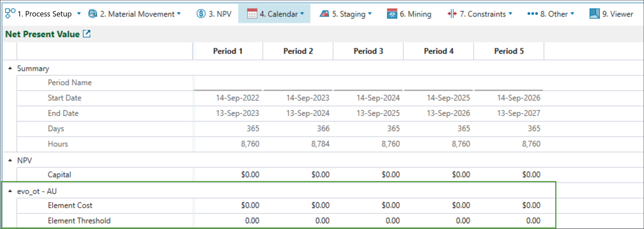Click the Constraints icon

pos(452,14)
